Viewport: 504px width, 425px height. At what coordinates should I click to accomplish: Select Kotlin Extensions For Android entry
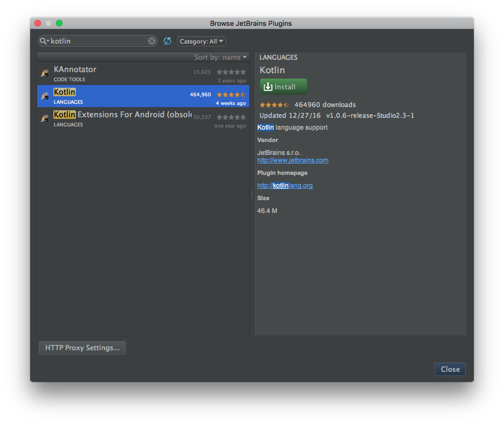(x=143, y=119)
